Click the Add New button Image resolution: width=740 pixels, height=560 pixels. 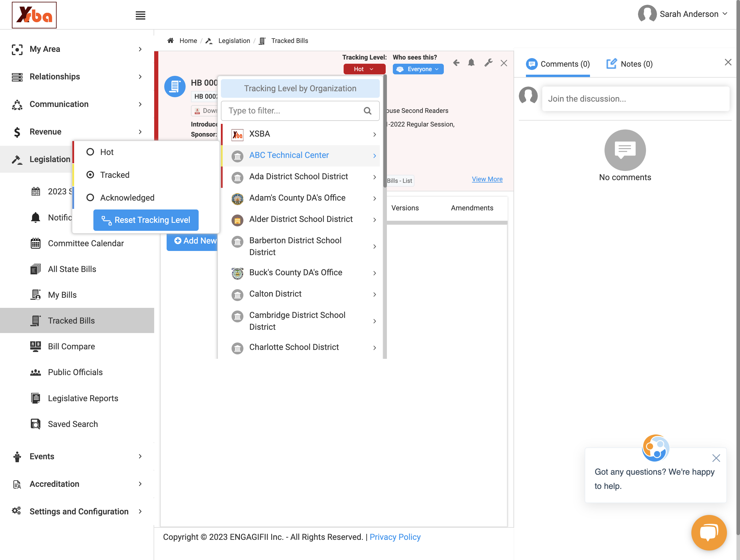pyautogui.click(x=192, y=241)
